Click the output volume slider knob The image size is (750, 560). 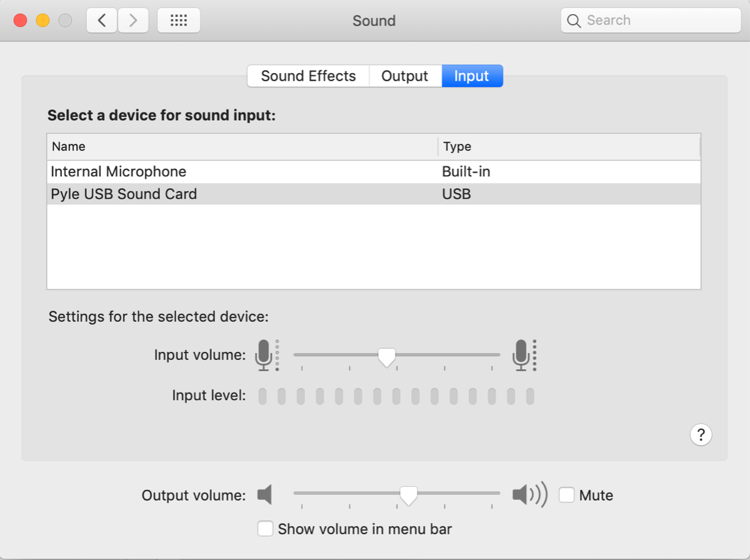pos(409,495)
